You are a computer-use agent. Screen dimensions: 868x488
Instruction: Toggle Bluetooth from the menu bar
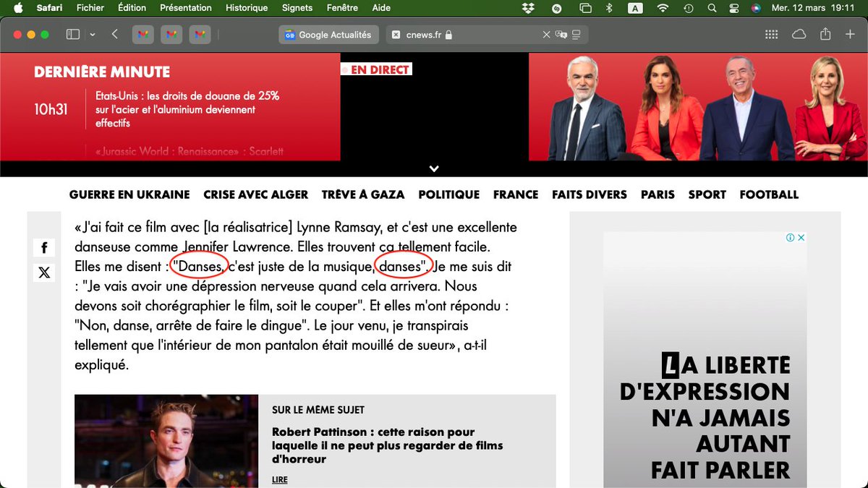click(608, 8)
